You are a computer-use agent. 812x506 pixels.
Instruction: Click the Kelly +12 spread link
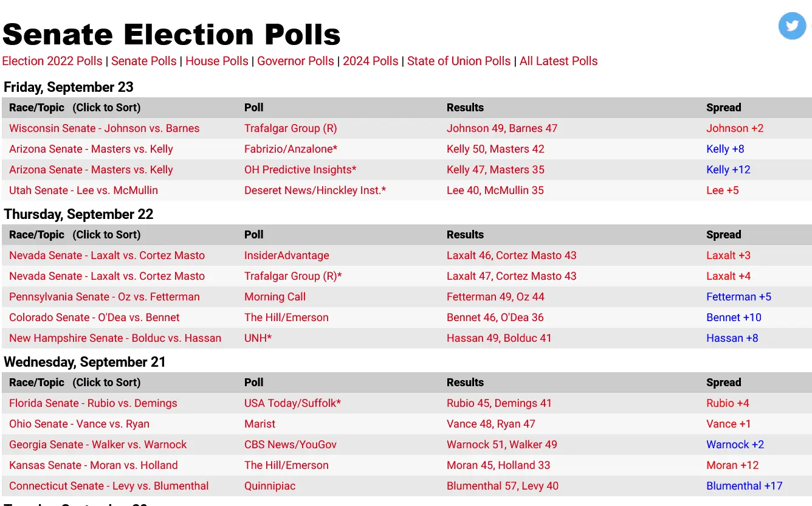pos(728,170)
